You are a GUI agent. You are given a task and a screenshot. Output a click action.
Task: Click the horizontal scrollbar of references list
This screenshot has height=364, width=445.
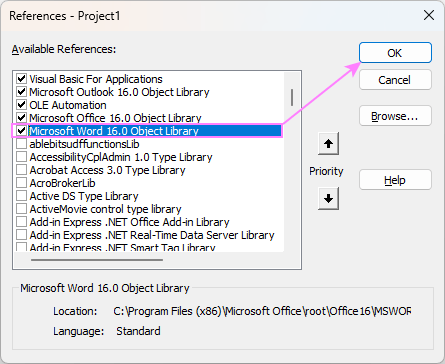click(x=97, y=260)
